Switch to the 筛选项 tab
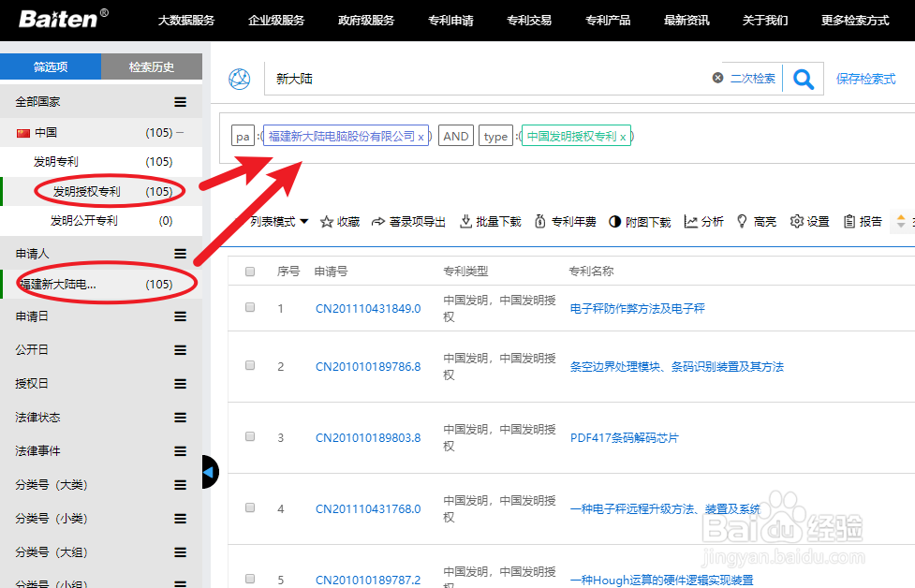Image resolution: width=915 pixels, height=588 pixels. (51, 66)
